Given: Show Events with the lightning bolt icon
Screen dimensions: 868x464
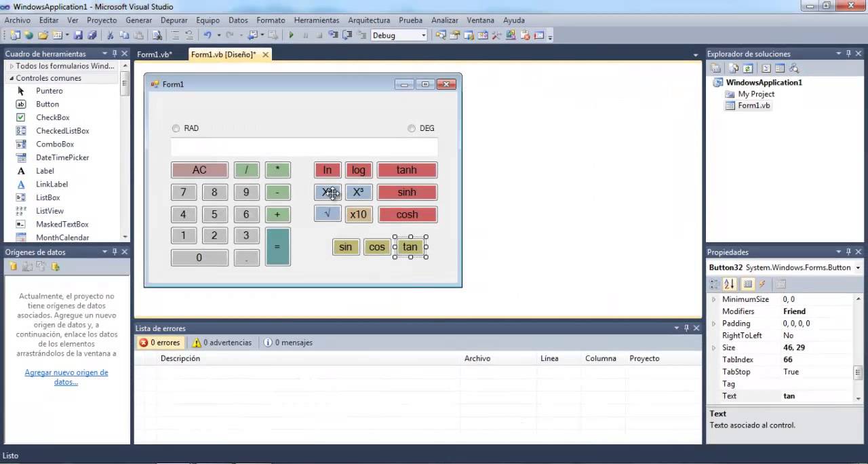Looking at the screenshot, I should tap(762, 284).
